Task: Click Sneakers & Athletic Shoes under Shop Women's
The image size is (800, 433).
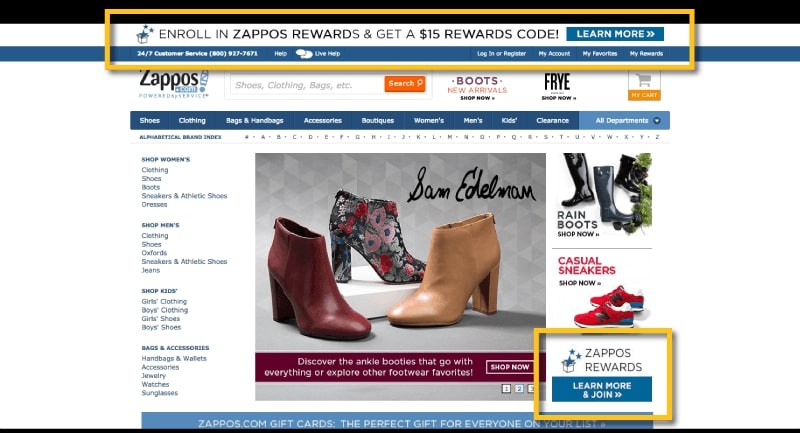Action: [x=184, y=196]
